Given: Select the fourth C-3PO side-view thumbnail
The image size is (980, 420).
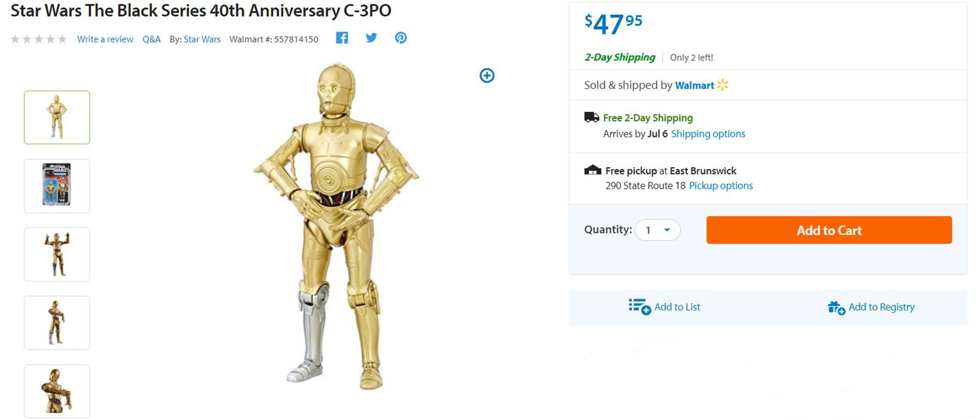Looking at the screenshot, I should tap(57, 323).
